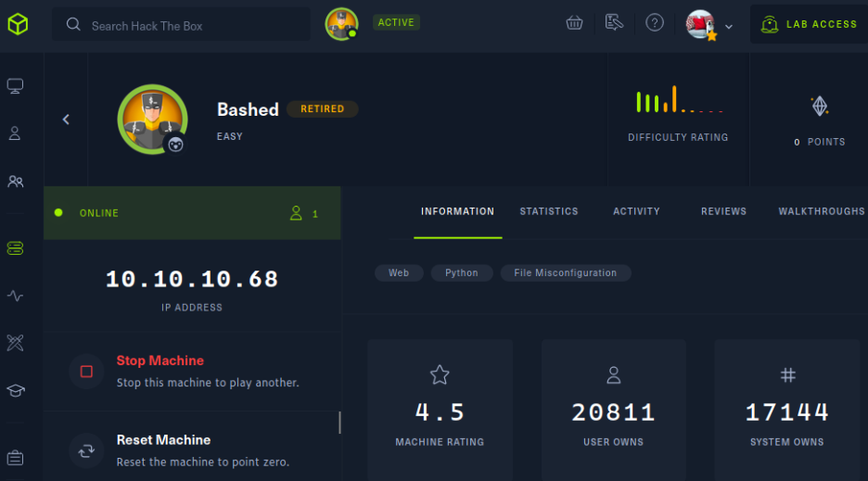Go back with the left chevron arrow

(66, 119)
